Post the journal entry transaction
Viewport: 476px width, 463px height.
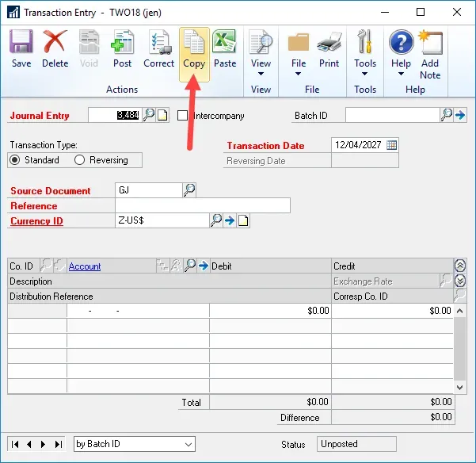coord(122,49)
